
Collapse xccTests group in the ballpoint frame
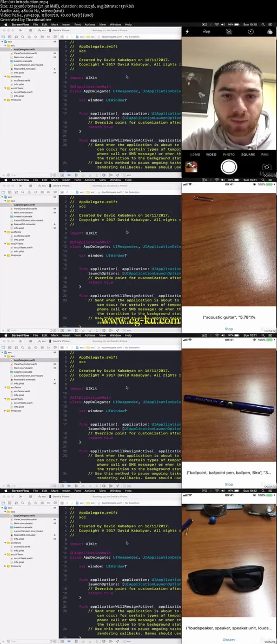tap(4, 387)
